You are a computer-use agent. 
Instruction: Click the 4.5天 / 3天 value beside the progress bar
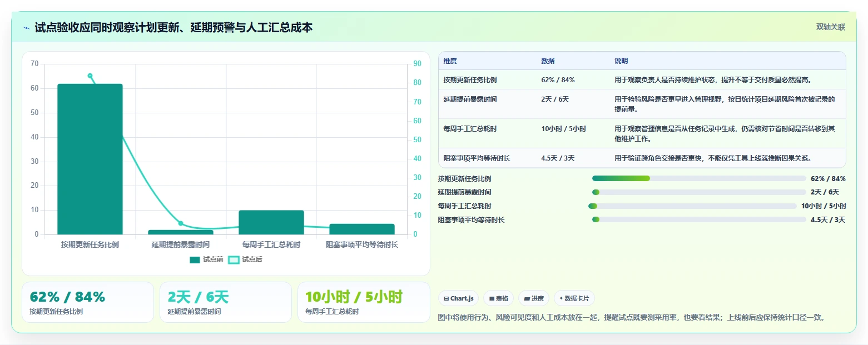click(x=828, y=220)
